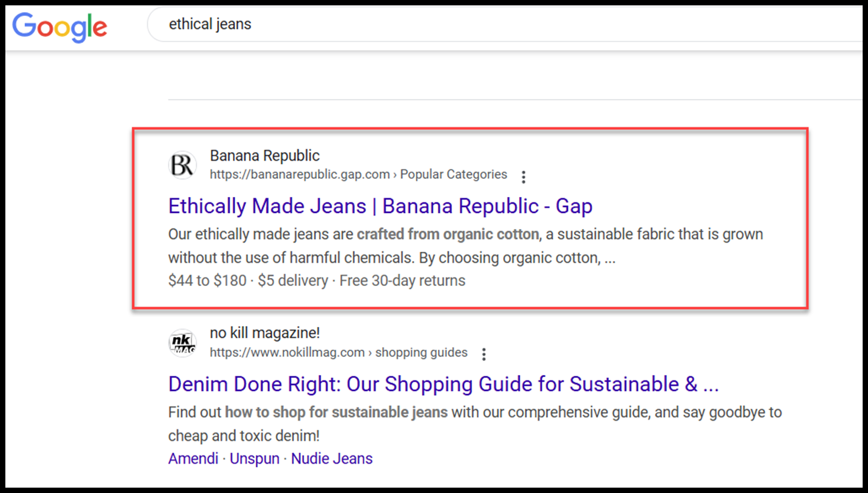868x493 pixels.
Task: Open three-dot menu beside Banana Republic result
Action: point(524,177)
